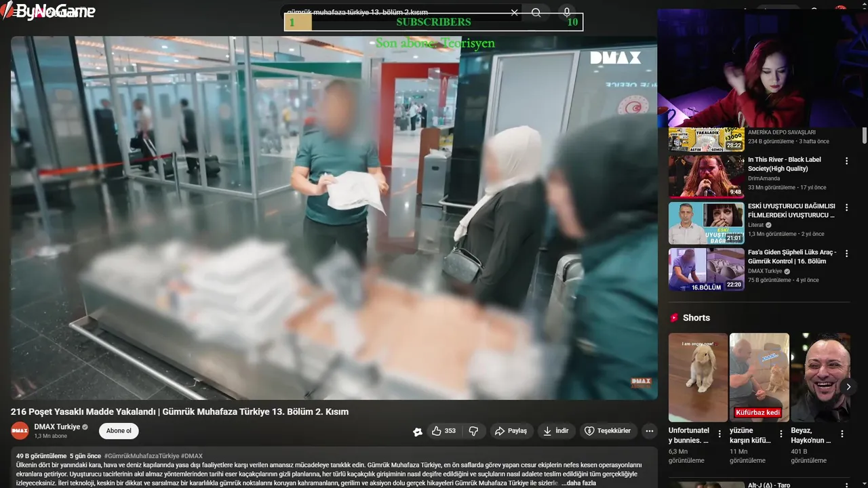This screenshot has height=488, width=868.
Task: Open the 16.BÖLÜM Gümrük Kontrol thumbnail
Action: click(706, 269)
